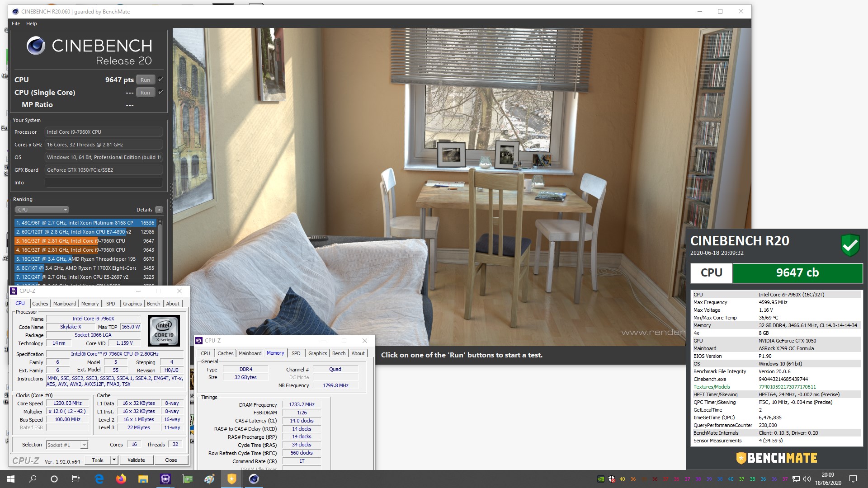Select the Memory tab in the CPU-tab CPU-Z window
The width and height of the screenshot is (868, 488).
[x=90, y=304]
